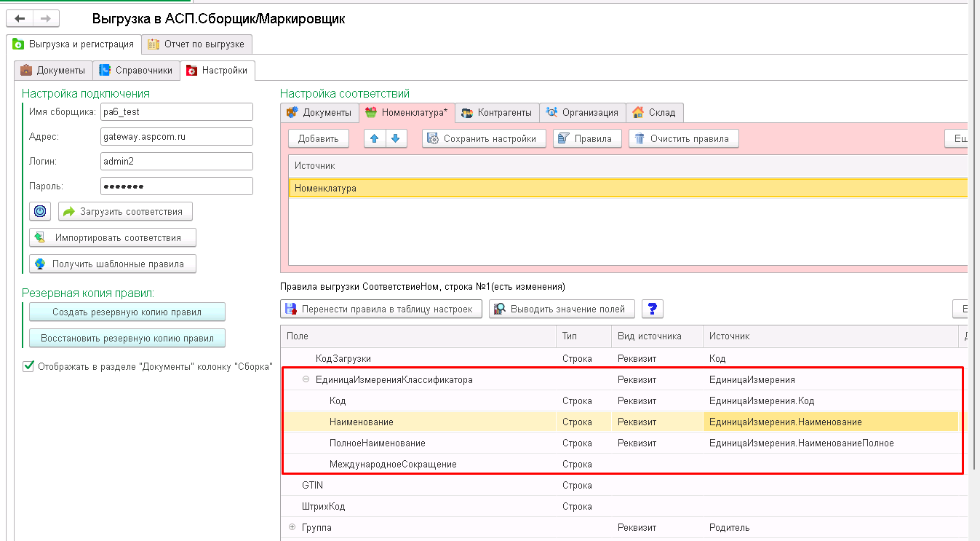Click the ЕдиницаИзмерения.Наименование source cell
Image resolution: width=980 pixels, height=541 pixels.
[831, 422]
